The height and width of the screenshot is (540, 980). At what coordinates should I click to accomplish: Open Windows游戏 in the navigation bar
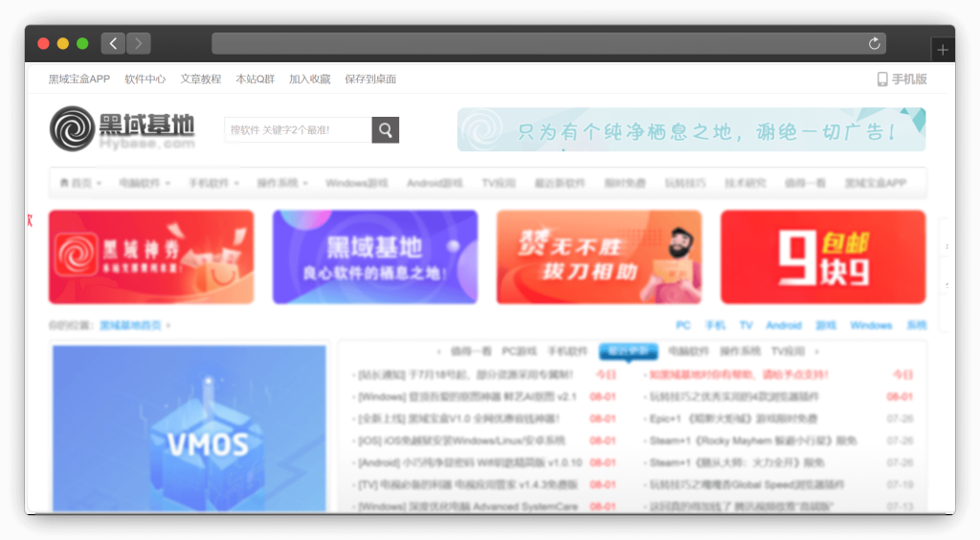[357, 183]
